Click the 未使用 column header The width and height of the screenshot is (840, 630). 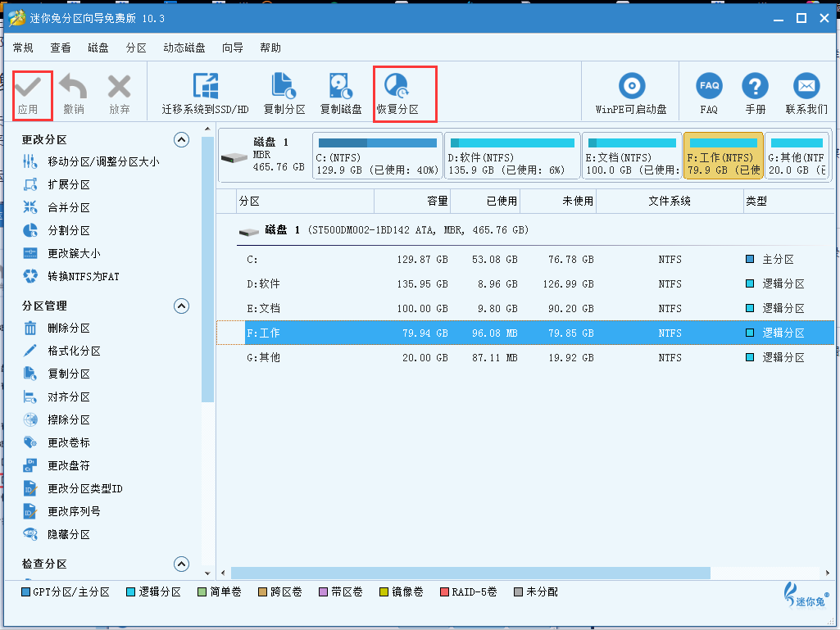[558, 201]
